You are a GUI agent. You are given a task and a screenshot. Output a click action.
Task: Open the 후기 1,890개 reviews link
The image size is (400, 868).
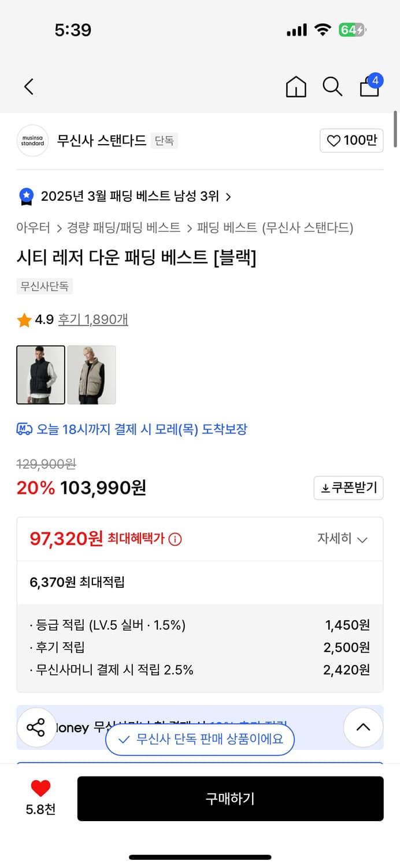click(x=92, y=319)
